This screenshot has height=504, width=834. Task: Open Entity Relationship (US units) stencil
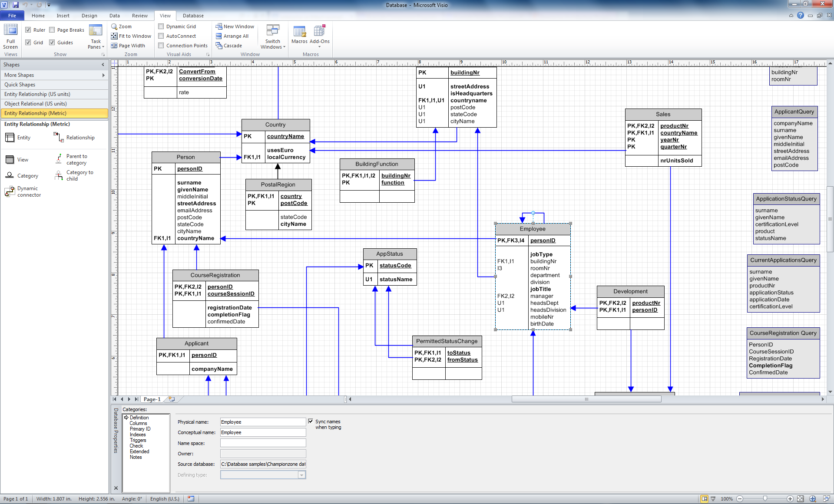click(x=54, y=94)
